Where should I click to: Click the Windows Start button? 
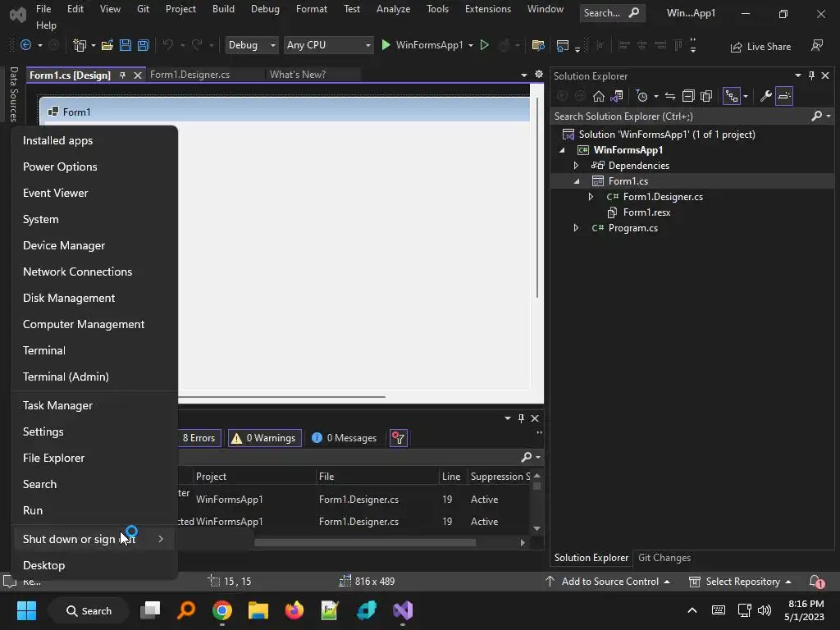pyautogui.click(x=26, y=610)
